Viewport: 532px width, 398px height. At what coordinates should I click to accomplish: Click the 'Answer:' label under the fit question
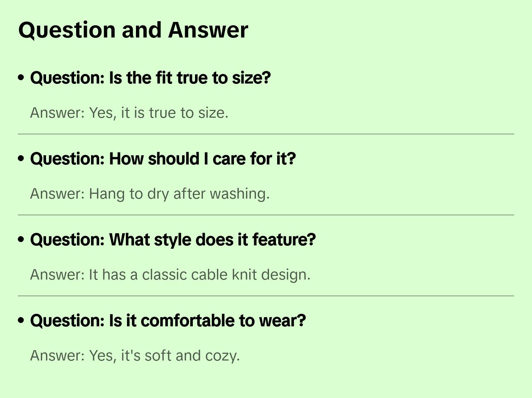[x=58, y=113]
